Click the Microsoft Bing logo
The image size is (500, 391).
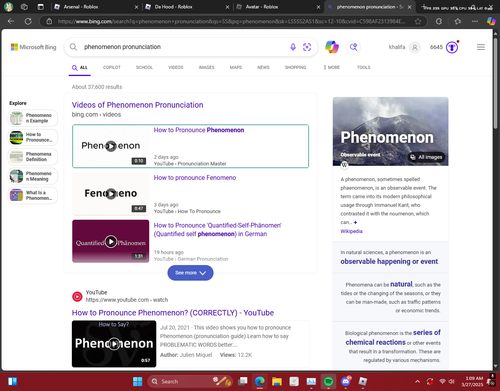click(x=33, y=47)
